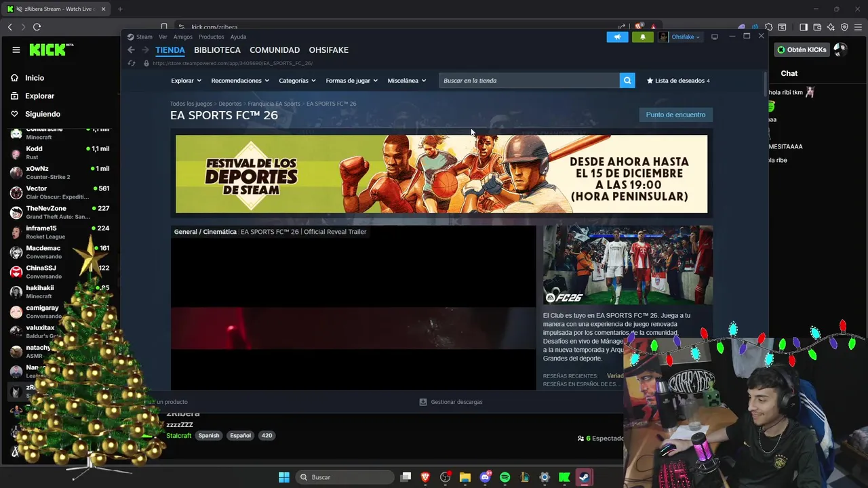Open the Ayuda menu

238,37
